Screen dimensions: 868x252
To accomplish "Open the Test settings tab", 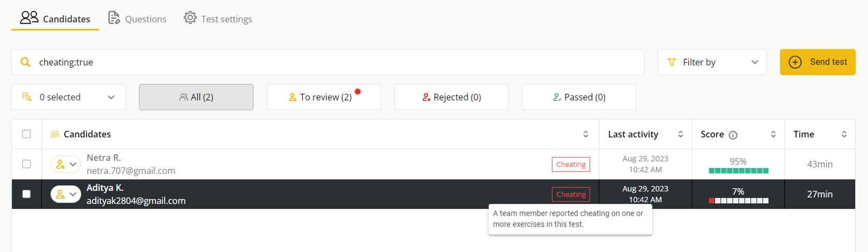I will click(x=218, y=19).
